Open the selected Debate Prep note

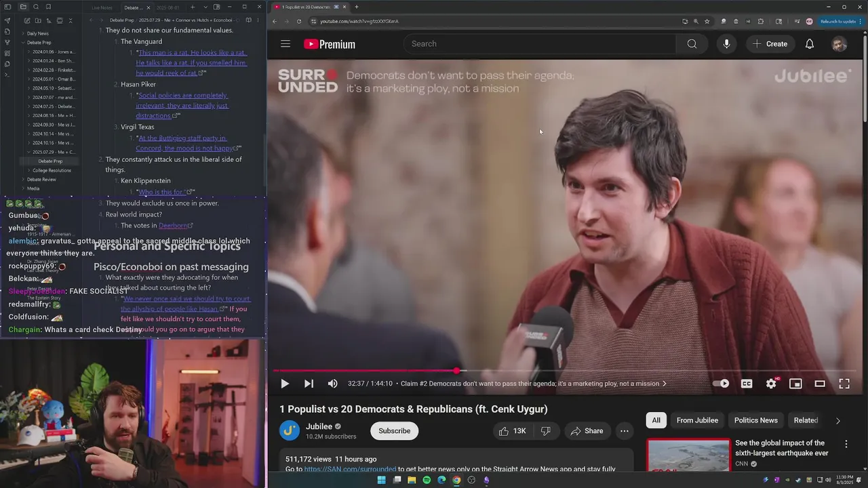point(50,161)
